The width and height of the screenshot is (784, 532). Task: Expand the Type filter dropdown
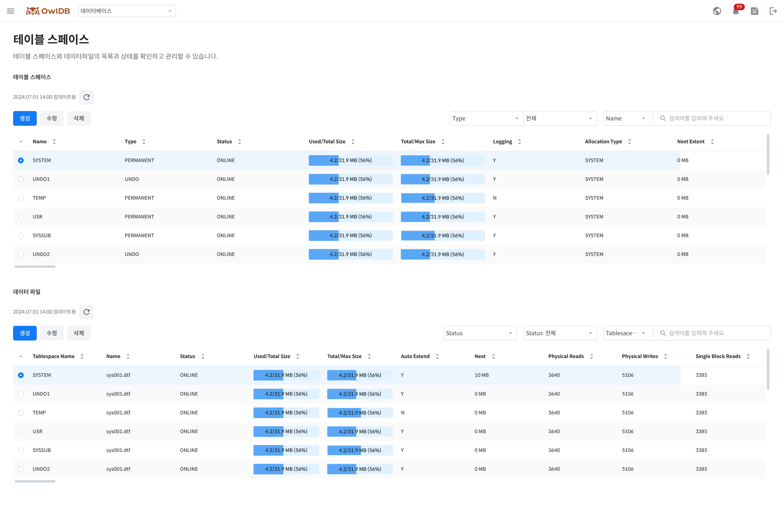pyautogui.click(x=486, y=118)
